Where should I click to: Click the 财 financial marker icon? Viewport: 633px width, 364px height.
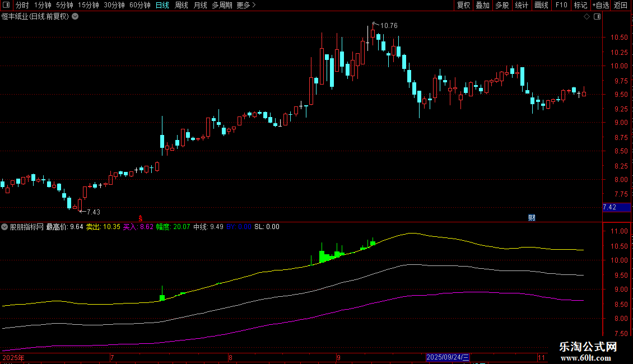coord(532,218)
